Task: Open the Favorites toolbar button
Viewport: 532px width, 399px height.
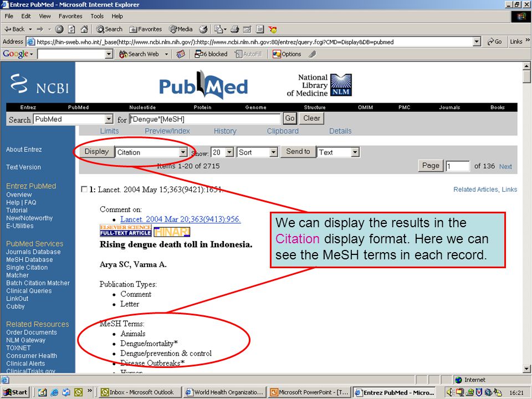Action: pos(146,29)
